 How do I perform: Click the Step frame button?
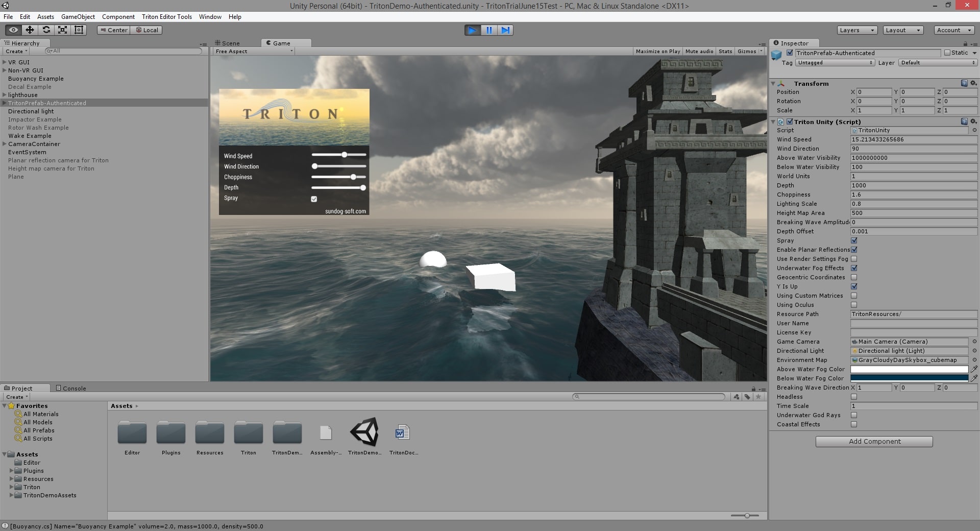[x=505, y=30]
